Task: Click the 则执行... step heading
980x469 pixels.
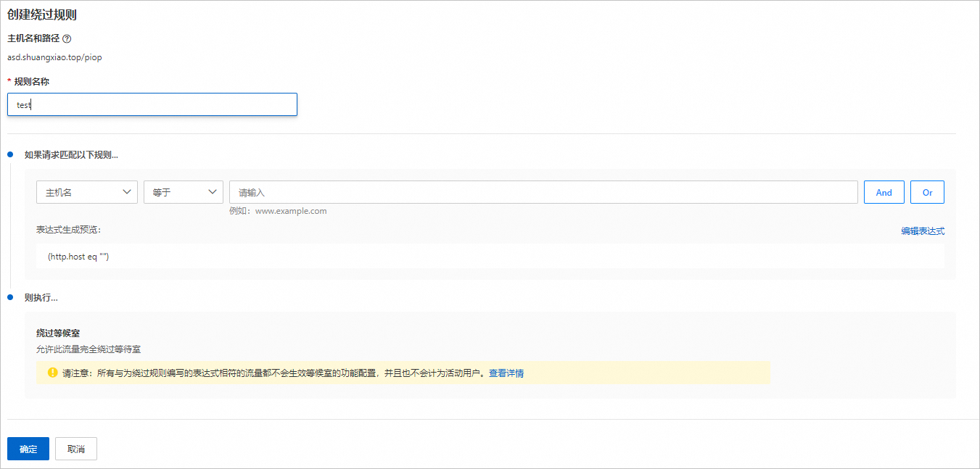Action: [41, 297]
